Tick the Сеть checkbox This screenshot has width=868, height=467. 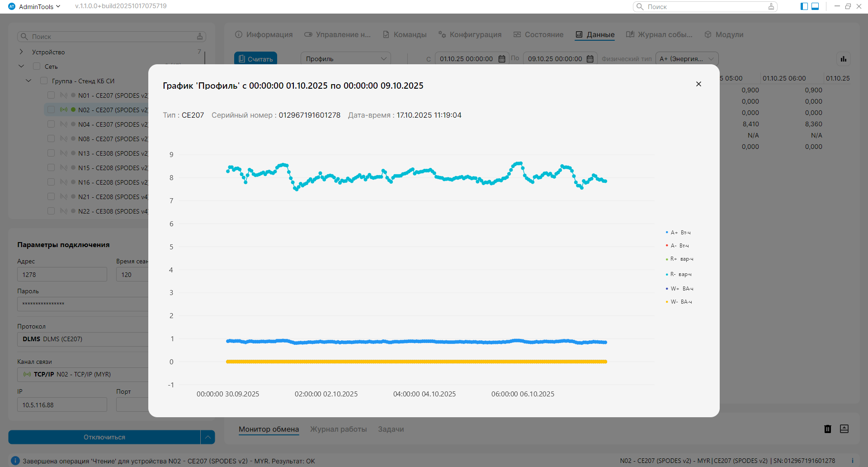37,67
